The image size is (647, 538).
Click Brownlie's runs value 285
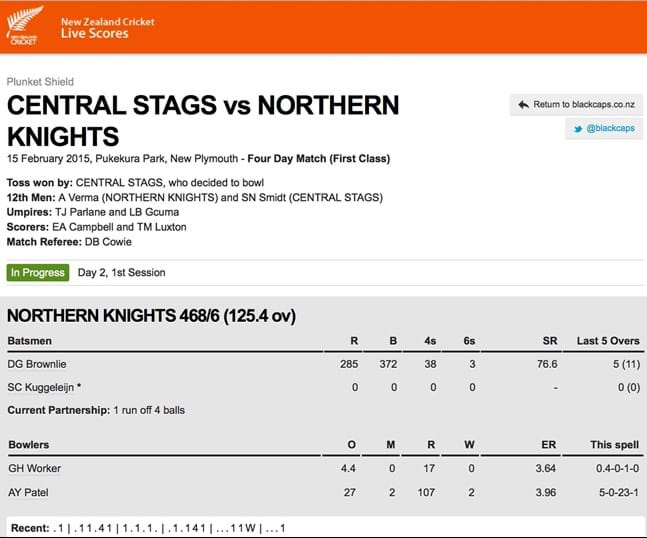pyautogui.click(x=349, y=364)
